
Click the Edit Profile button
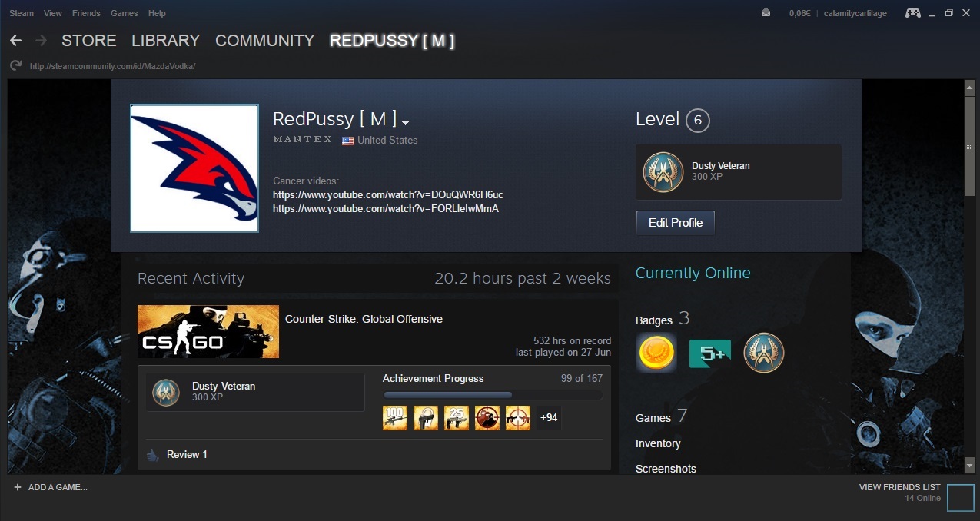(676, 223)
